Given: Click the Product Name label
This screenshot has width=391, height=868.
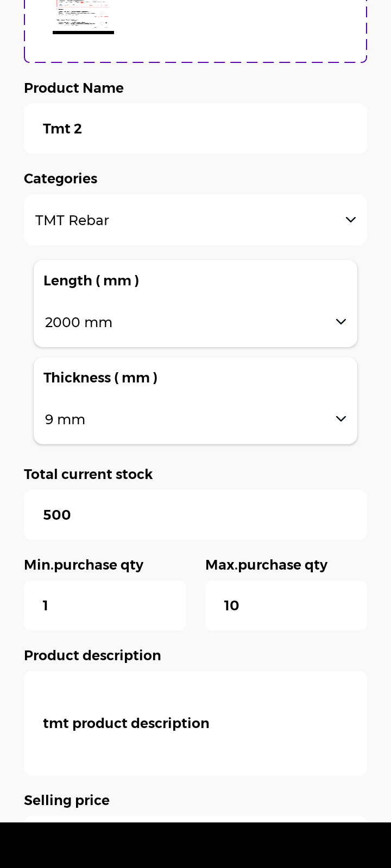Looking at the screenshot, I should point(74,88).
